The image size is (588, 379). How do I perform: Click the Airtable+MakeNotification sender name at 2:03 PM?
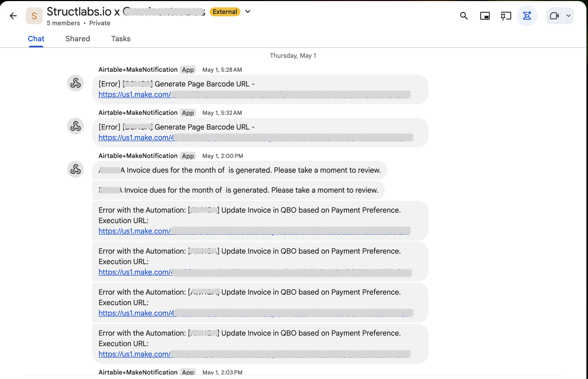click(x=138, y=372)
